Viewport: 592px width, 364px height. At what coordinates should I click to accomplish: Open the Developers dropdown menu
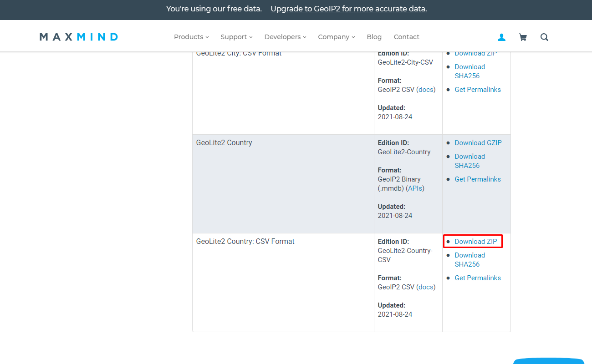(x=285, y=37)
